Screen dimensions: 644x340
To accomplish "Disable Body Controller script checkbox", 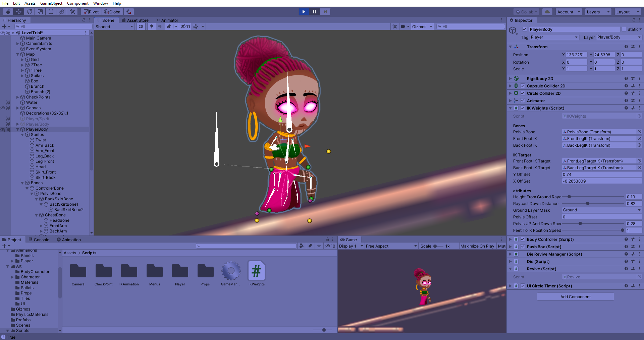I will click(x=523, y=240).
